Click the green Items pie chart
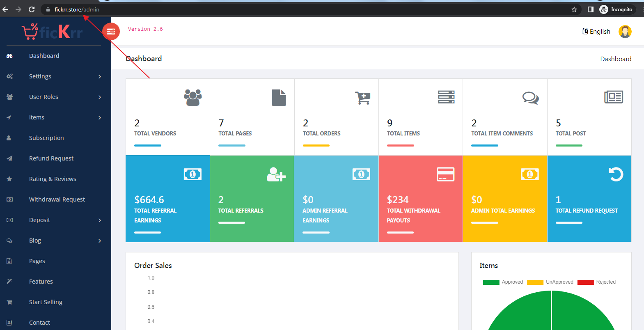This screenshot has height=330, width=644. tap(551, 310)
